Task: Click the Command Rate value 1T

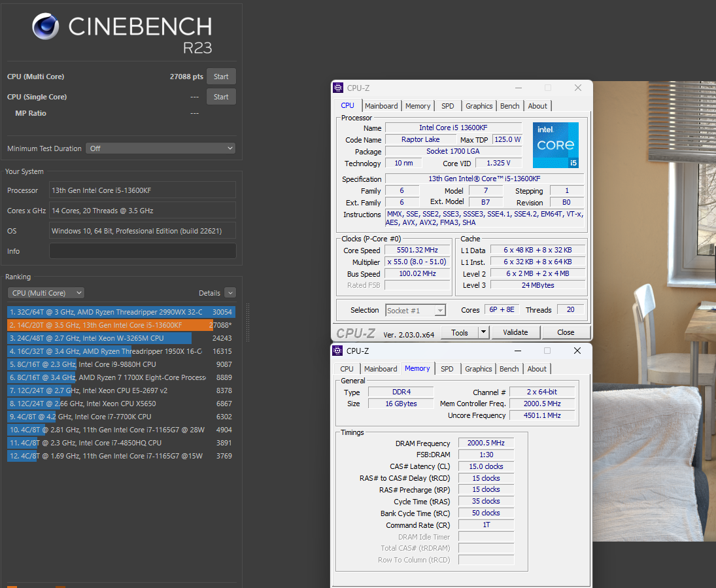Action: coord(486,525)
